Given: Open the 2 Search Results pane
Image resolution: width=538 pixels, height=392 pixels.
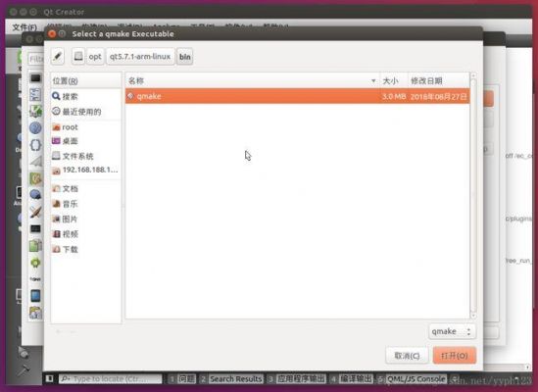Looking at the screenshot, I should pyautogui.click(x=231, y=378).
